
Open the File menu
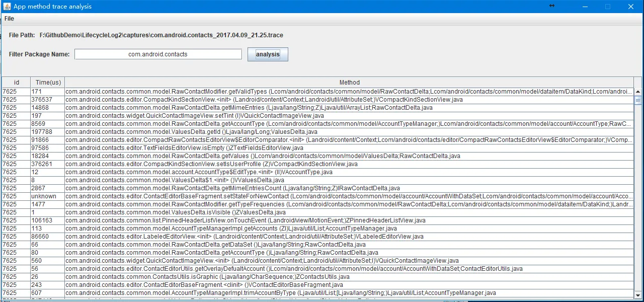9,19
